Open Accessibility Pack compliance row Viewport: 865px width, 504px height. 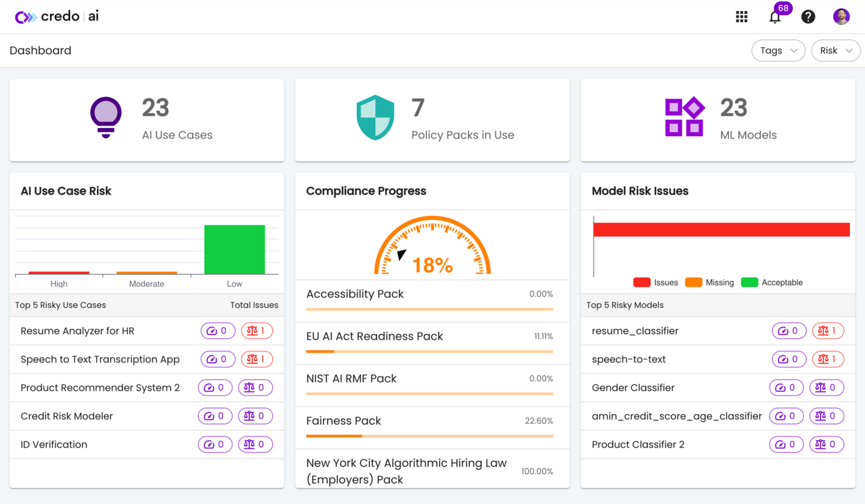[x=432, y=301]
